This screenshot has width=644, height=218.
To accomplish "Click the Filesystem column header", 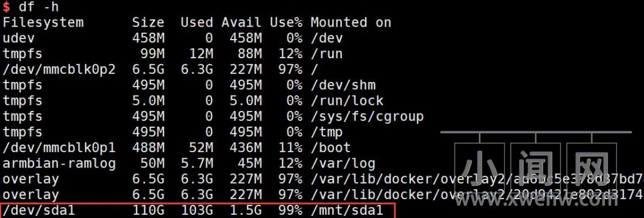I will pos(43,23).
